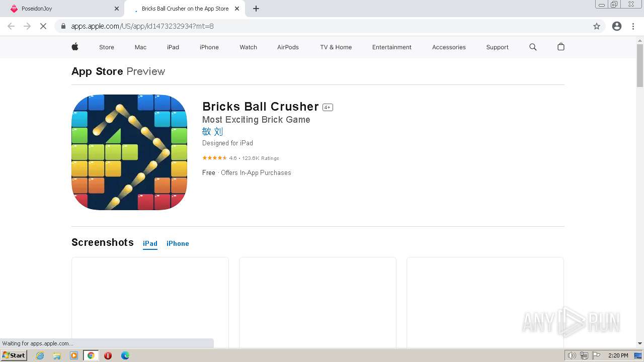Click the Apple logo in navigation bar
644x362 pixels.
click(x=75, y=47)
